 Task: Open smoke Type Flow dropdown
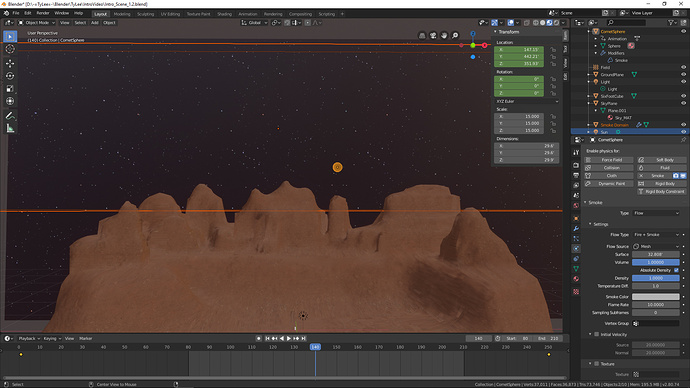[656, 213]
